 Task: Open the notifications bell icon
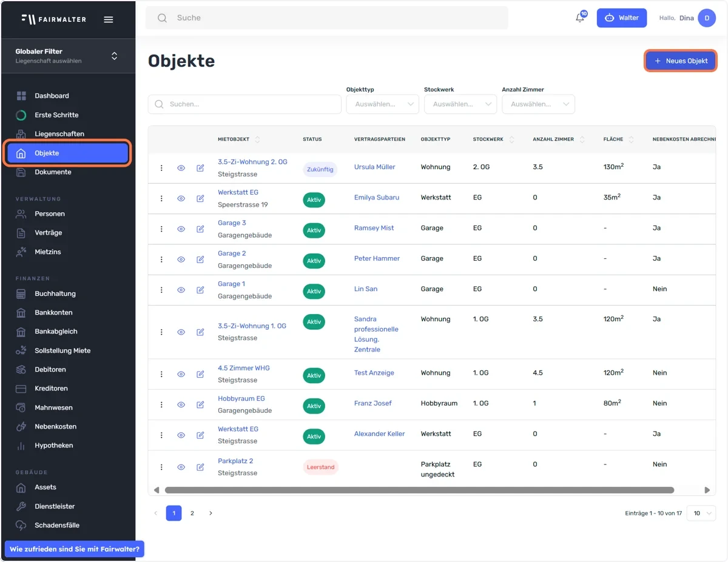[x=580, y=18]
